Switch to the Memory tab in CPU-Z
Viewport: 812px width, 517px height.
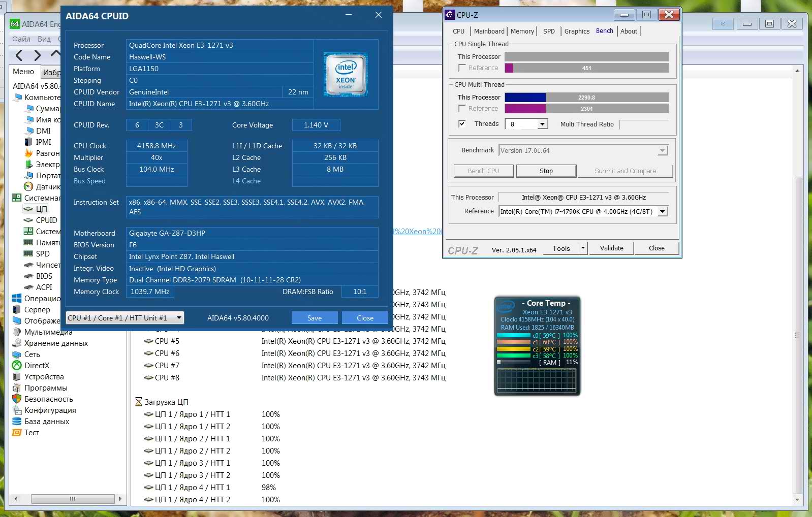[522, 31]
